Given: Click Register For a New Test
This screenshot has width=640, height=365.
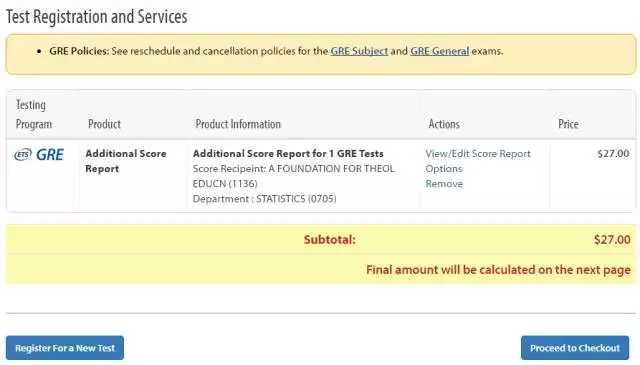Looking at the screenshot, I should (x=65, y=348).
